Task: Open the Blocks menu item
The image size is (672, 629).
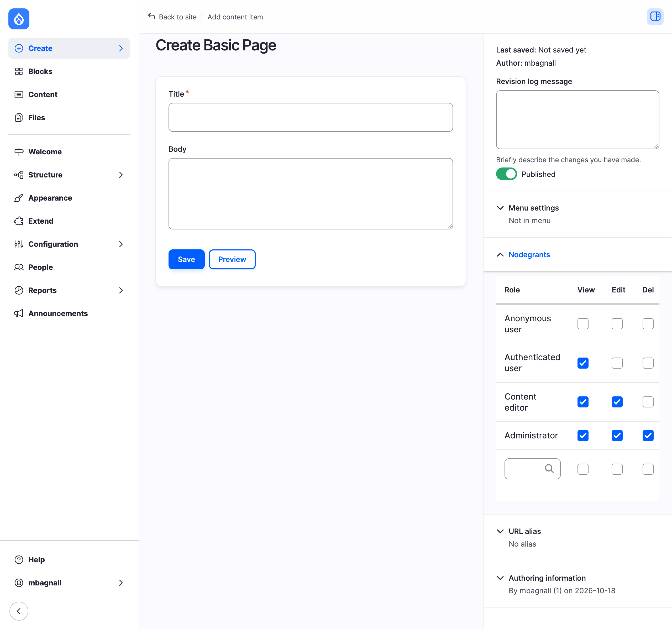Action: 69,71
